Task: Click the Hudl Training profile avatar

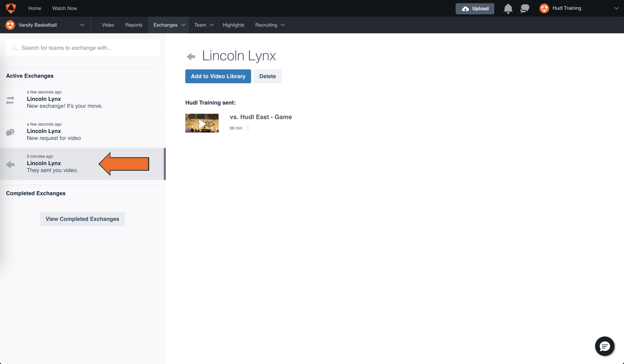Action: [545, 8]
